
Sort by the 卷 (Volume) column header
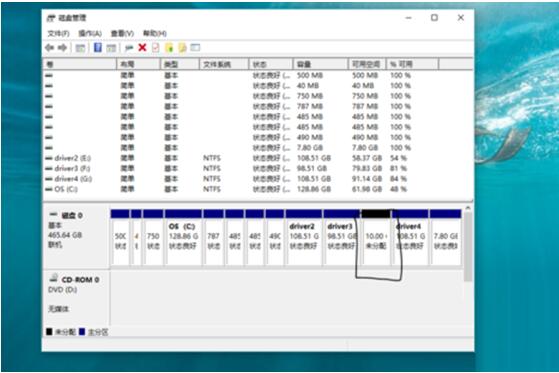click(80, 64)
